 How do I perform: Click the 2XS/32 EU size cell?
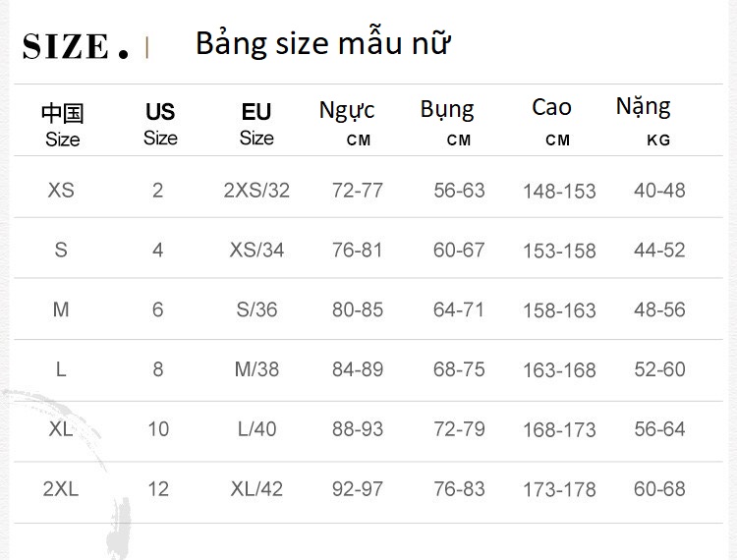click(x=256, y=190)
